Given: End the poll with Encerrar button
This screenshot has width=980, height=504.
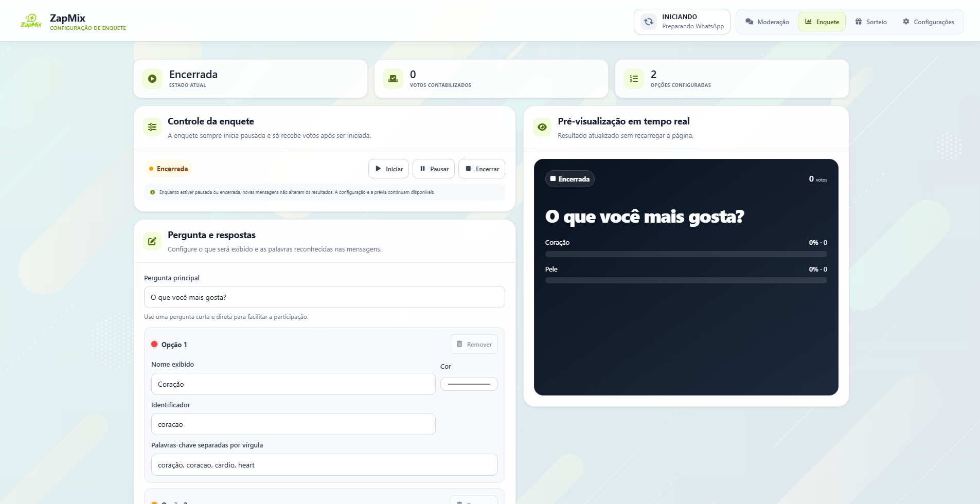Looking at the screenshot, I should 482,169.
